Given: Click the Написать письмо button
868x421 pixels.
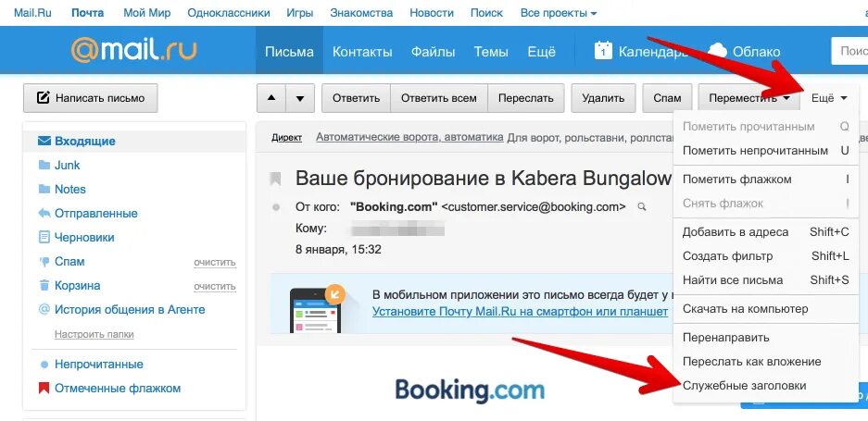Looking at the screenshot, I should pos(90,98).
